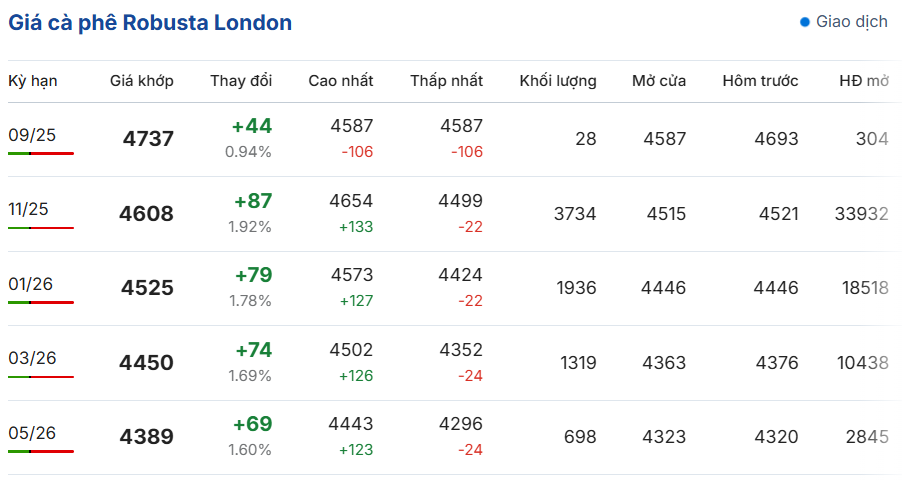Click the Cao nhất column header
This screenshot has width=906, height=481.
click(x=341, y=81)
